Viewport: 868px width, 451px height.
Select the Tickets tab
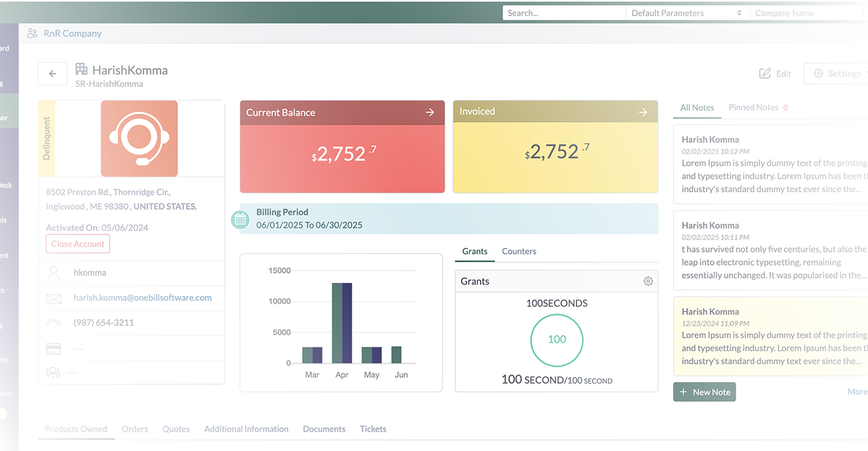click(x=373, y=429)
